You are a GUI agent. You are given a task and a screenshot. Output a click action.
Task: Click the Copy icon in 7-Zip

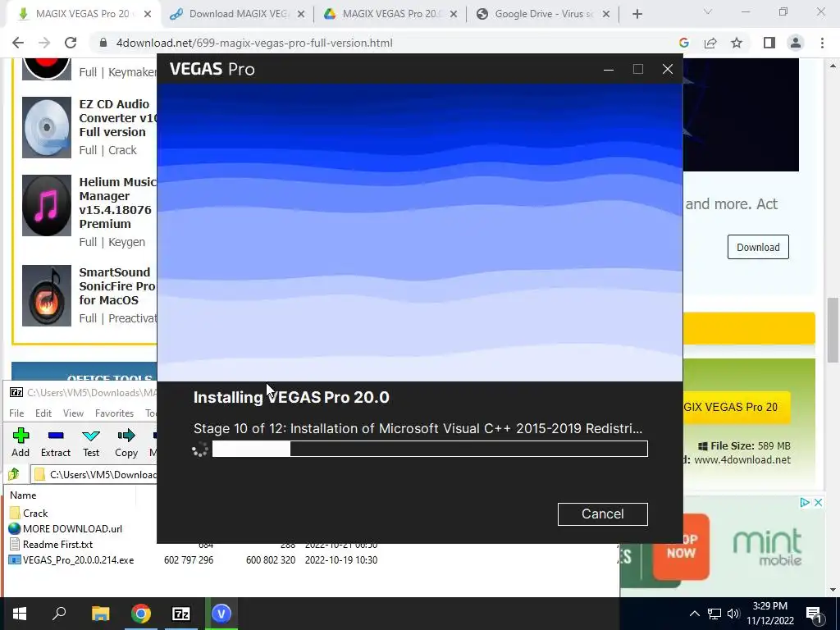(x=126, y=442)
